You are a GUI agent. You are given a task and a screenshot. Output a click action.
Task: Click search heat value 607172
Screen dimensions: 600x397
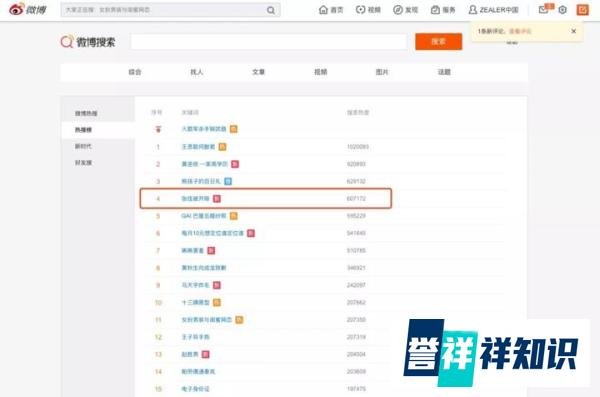(x=356, y=199)
